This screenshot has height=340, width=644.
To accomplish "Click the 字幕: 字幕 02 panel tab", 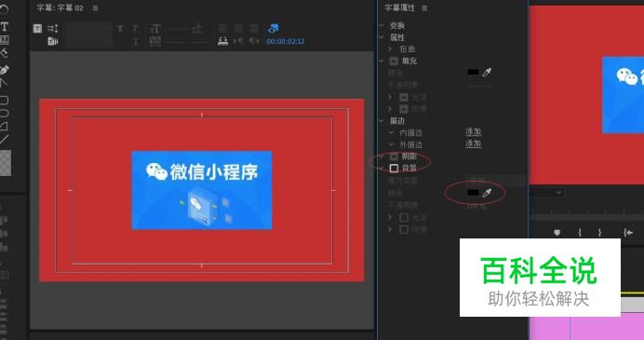I will pos(60,7).
